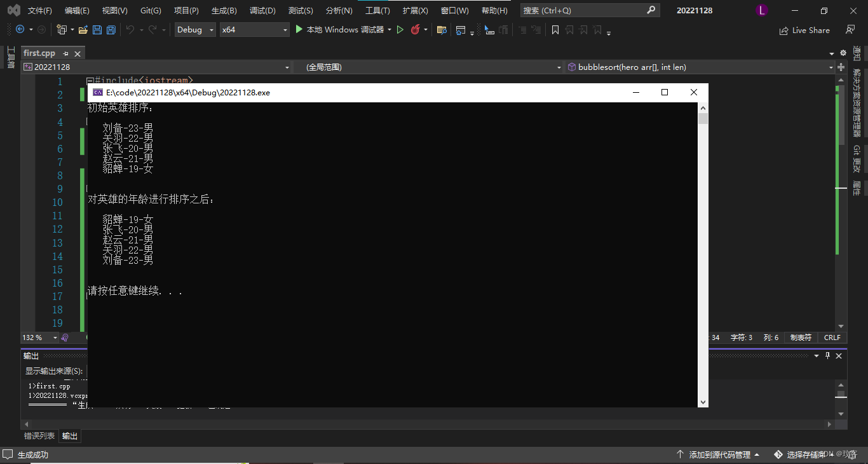Open the Git Changes side tab

click(857, 159)
